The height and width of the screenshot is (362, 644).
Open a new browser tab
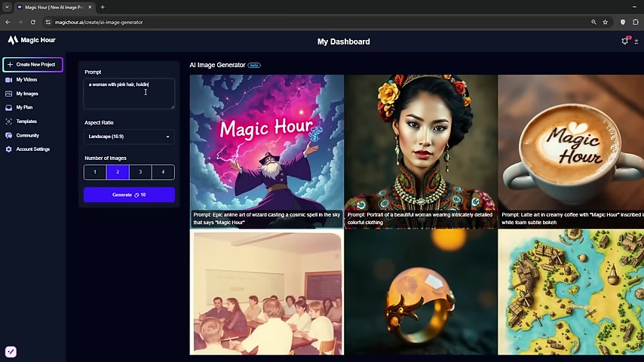pos(103,7)
